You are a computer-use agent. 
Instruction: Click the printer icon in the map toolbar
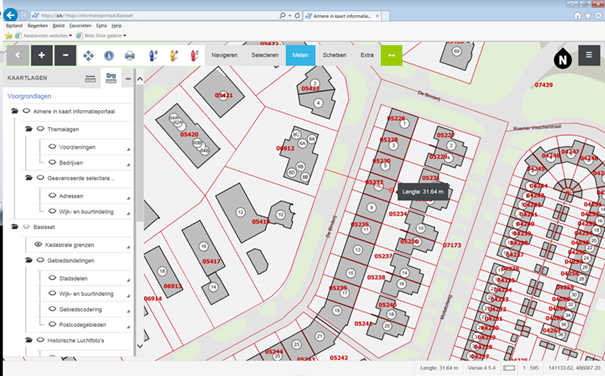130,56
